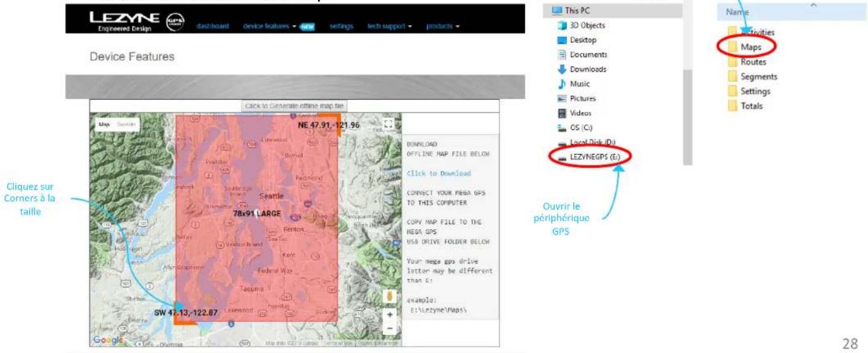Toggle the map fullscreen icon
Screen dimensions: 868x353
pyautogui.click(x=387, y=124)
